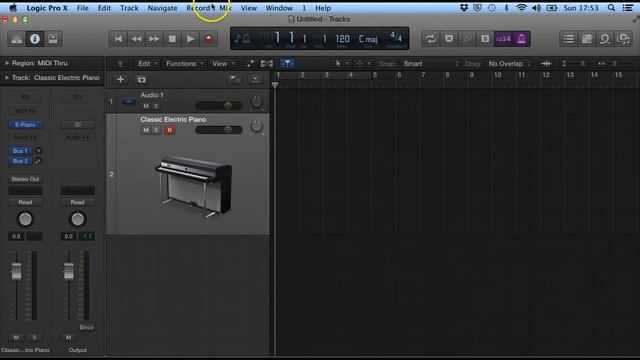Solo the Classic Electric Piano track

[156, 130]
